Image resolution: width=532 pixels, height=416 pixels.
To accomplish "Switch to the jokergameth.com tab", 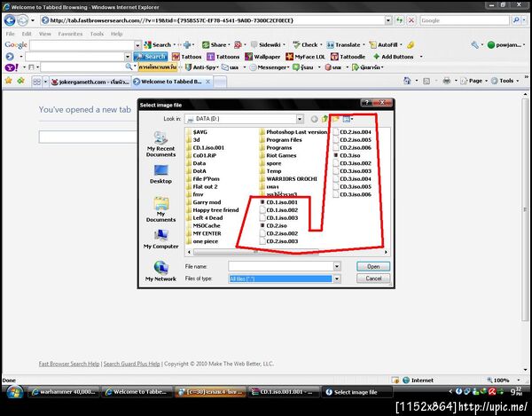I will click(90, 82).
